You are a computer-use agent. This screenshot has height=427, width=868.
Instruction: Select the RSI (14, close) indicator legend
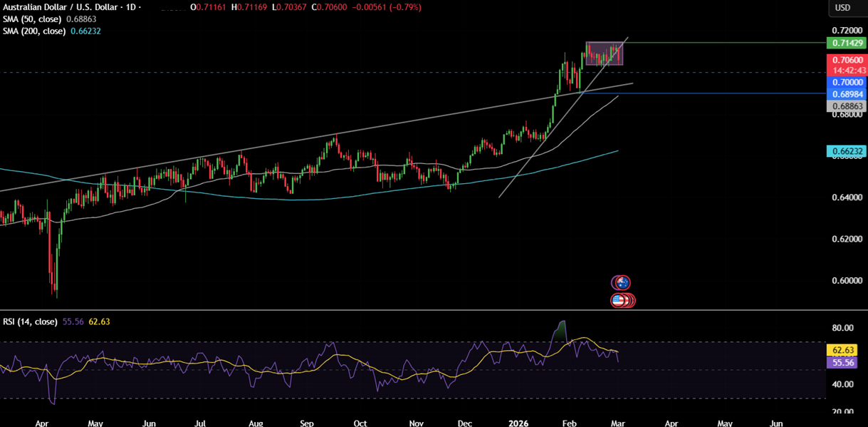click(30, 321)
